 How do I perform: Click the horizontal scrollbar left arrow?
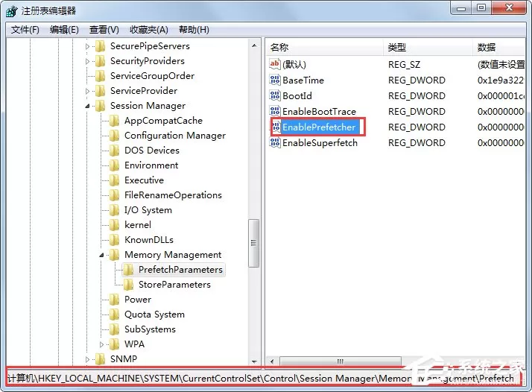[x=272, y=361]
